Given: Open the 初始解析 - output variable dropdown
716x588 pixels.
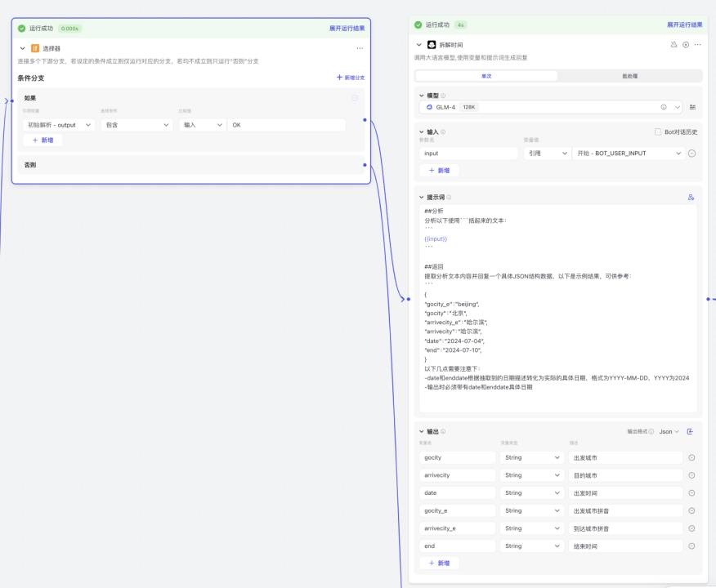Looking at the screenshot, I should (59, 124).
